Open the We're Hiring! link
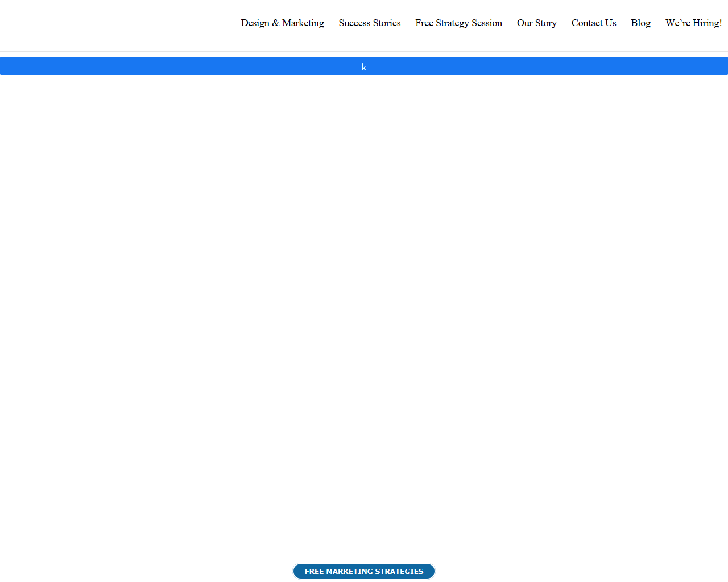The image size is (728, 582). [x=693, y=23]
